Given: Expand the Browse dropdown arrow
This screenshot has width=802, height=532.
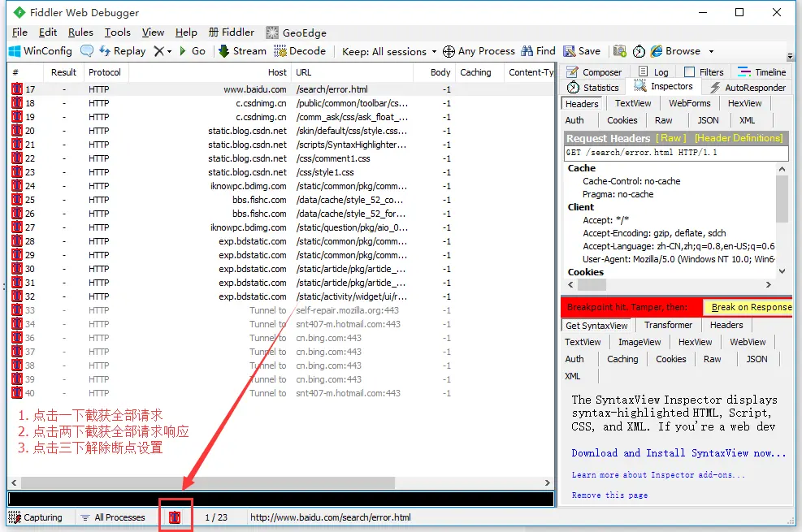Looking at the screenshot, I should point(711,52).
